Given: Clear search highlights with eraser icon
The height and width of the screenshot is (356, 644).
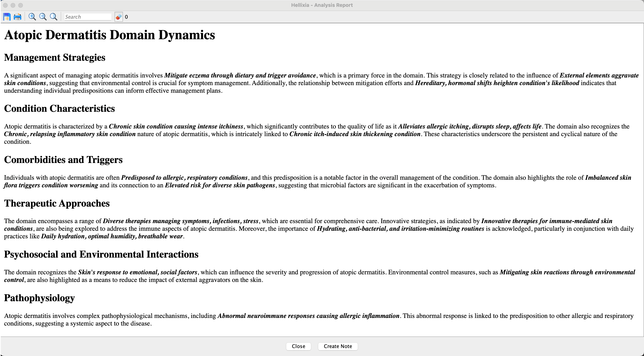Looking at the screenshot, I should tap(119, 17).
